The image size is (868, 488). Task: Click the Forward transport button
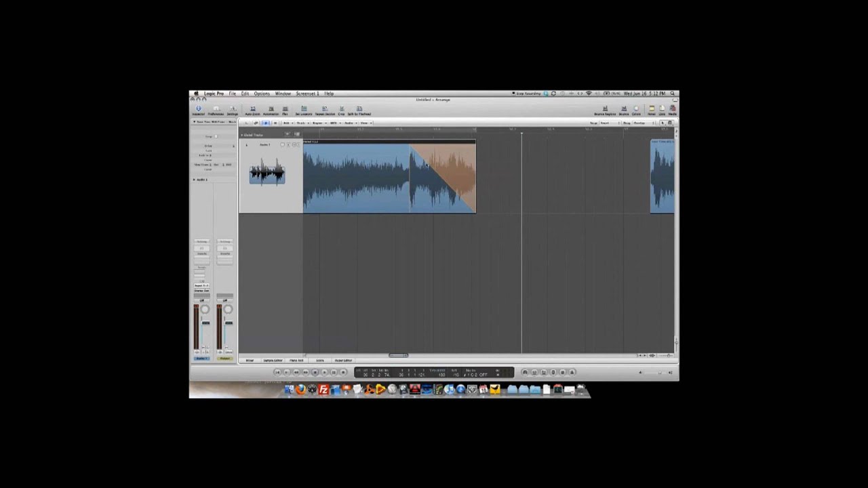pos(306,372)
